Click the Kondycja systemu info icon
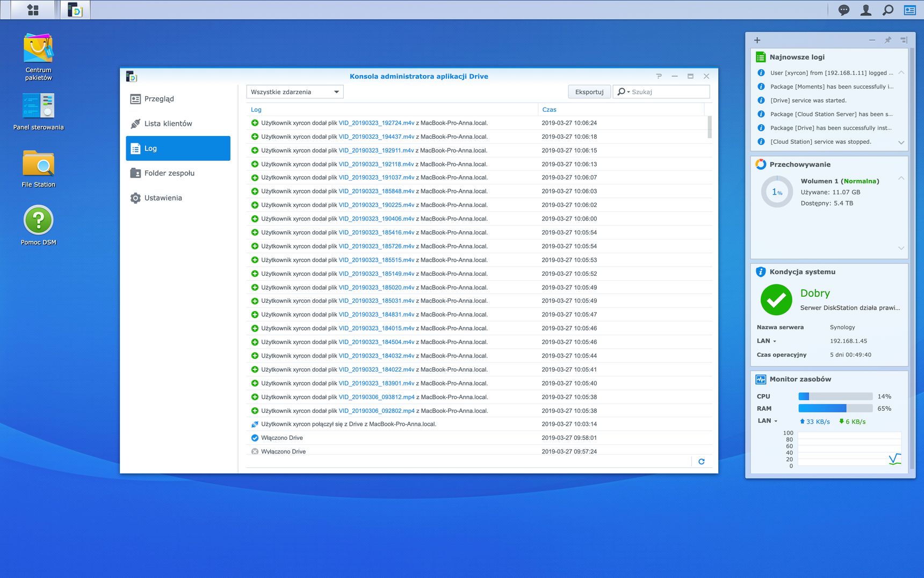The width and height of the screenshot is (924, 578). click(761, 272)
